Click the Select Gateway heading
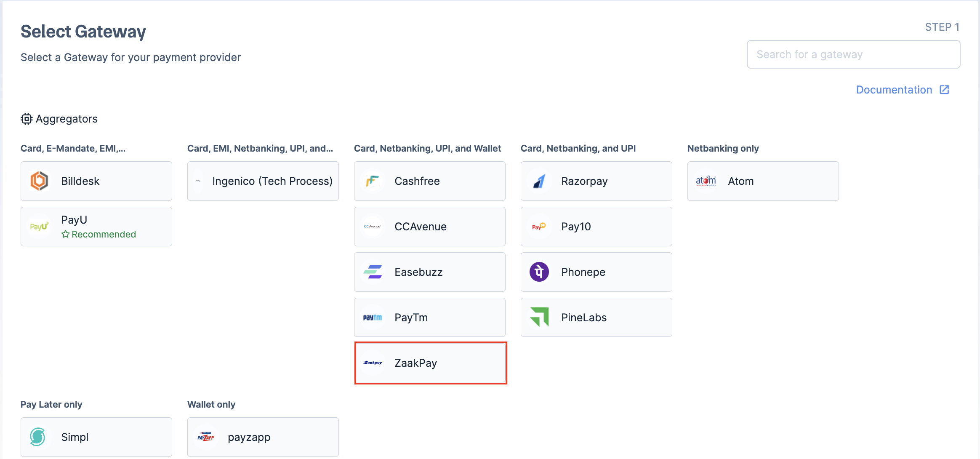 83,32
